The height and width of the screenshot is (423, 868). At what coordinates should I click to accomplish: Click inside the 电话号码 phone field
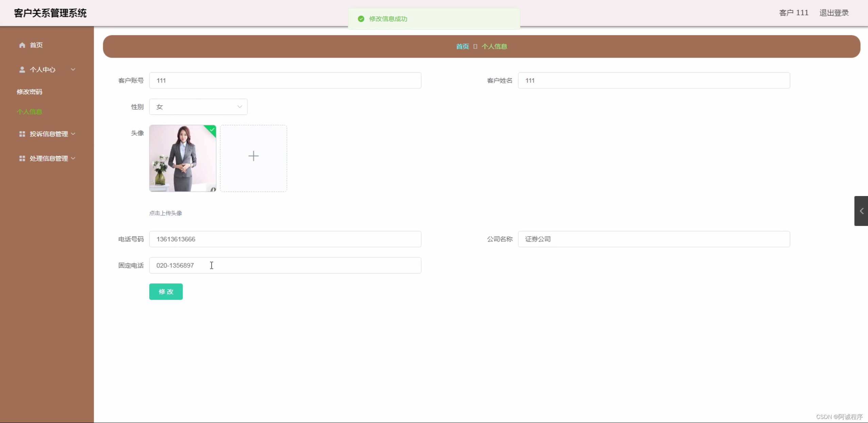click(285, 239)
